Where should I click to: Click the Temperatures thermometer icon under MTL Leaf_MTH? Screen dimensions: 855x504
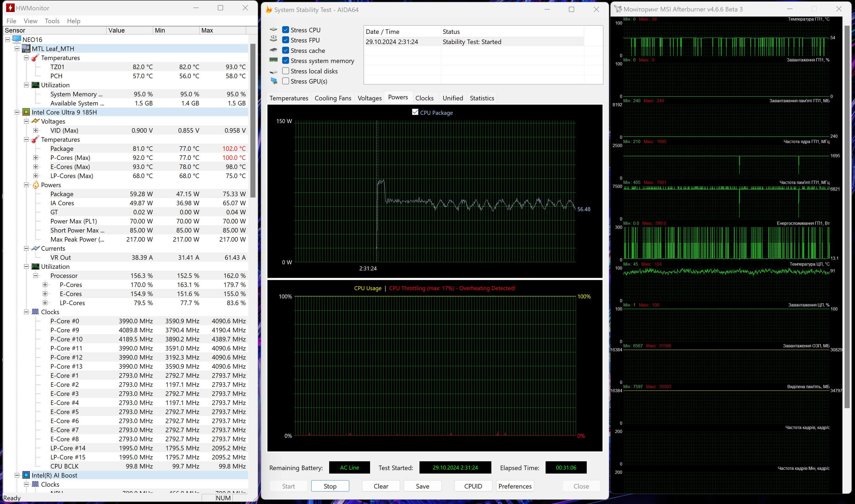pos(34,58)
